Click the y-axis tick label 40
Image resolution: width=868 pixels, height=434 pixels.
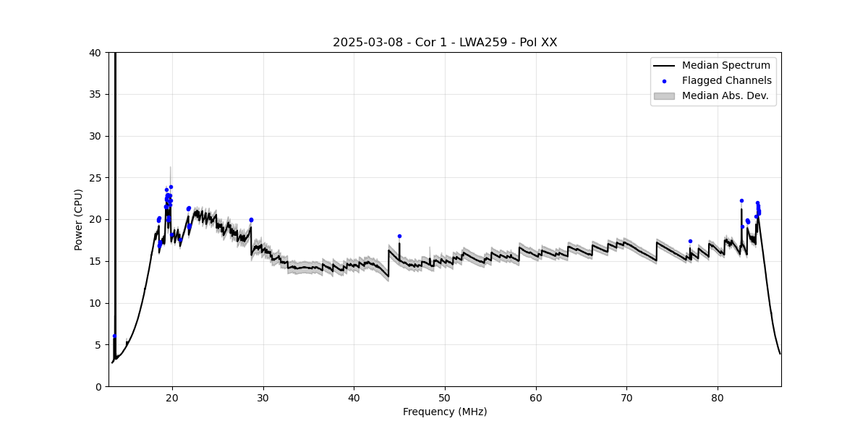point(95,53)
